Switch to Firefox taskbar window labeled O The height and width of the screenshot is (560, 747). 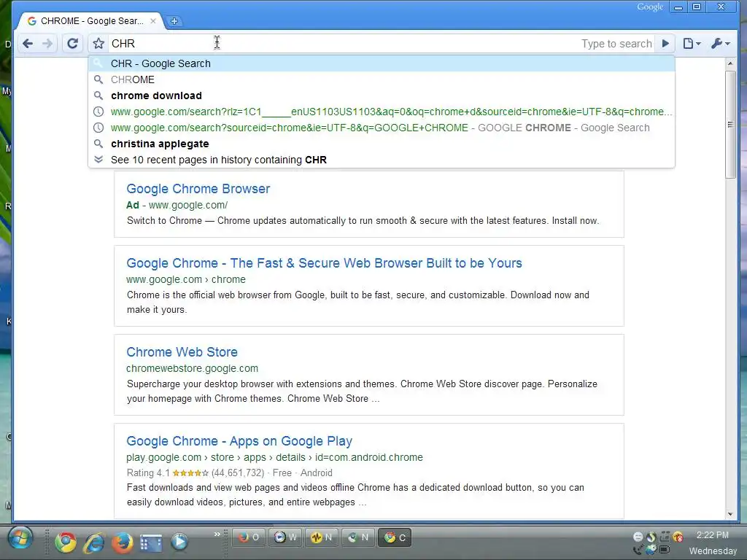[249, 537]
